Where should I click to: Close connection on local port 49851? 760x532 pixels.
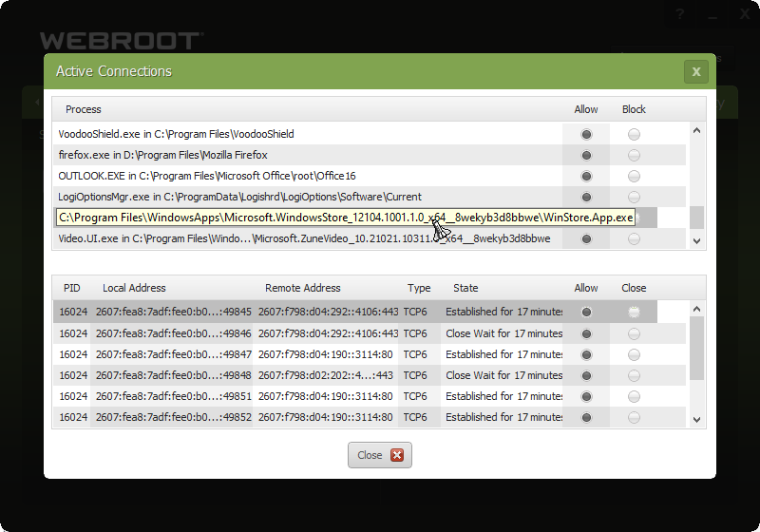click(x=634, y=396)
